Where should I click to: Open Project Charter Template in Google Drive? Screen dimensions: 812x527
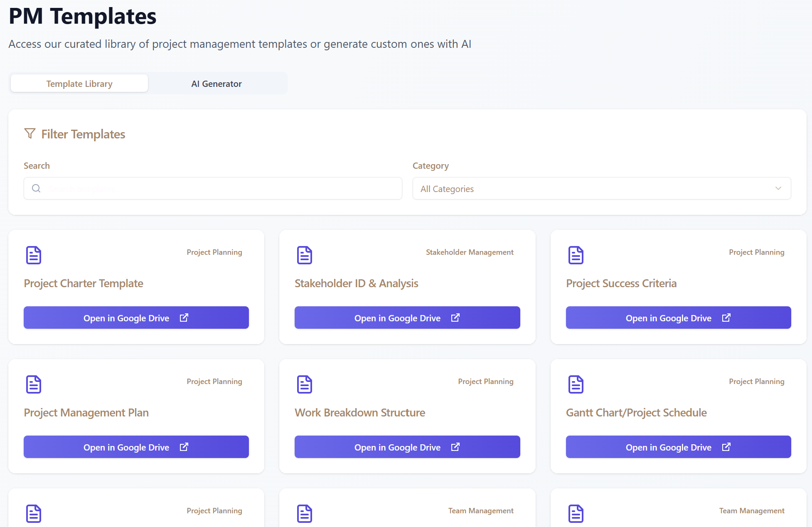136,318
